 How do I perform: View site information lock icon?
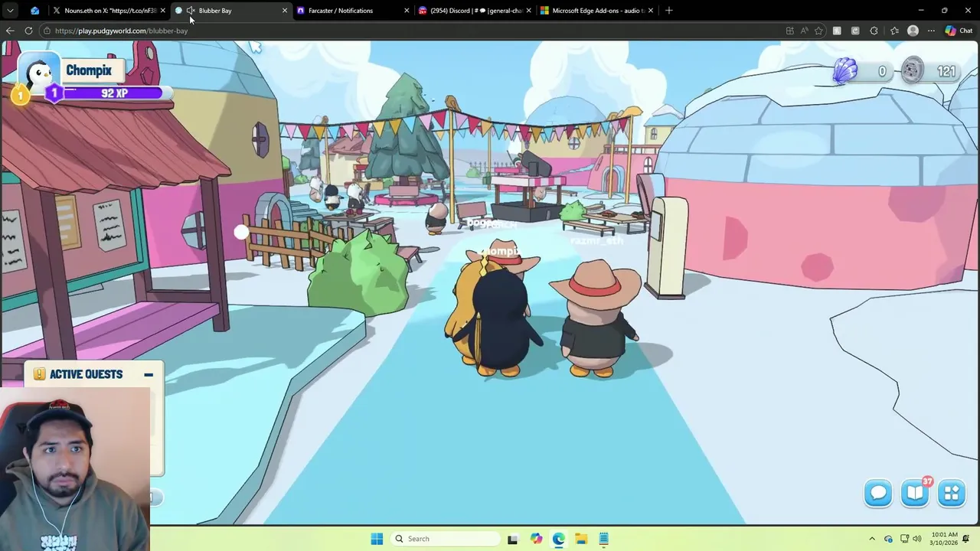47,31
